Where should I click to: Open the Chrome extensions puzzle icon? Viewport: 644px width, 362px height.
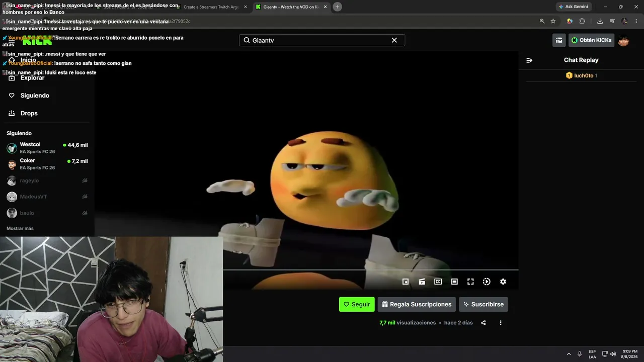(x=582, y=21)
